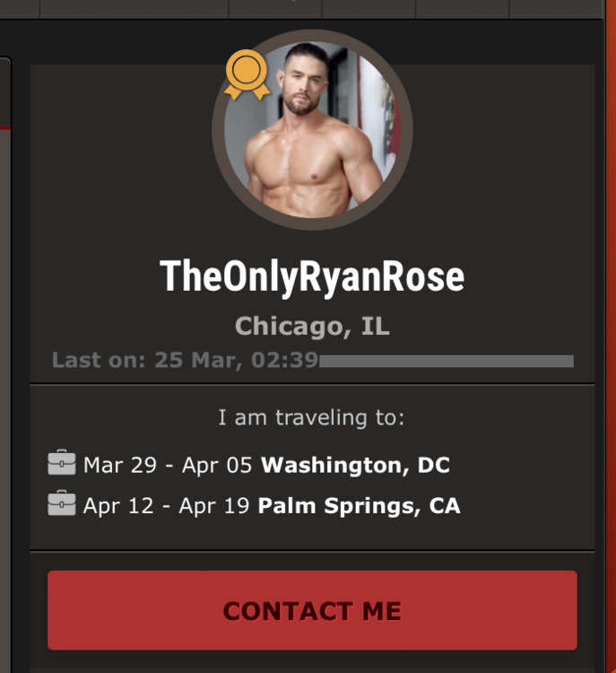Click the orange-red strip along the right edge
616x673 pixels.
pos(611,336)
